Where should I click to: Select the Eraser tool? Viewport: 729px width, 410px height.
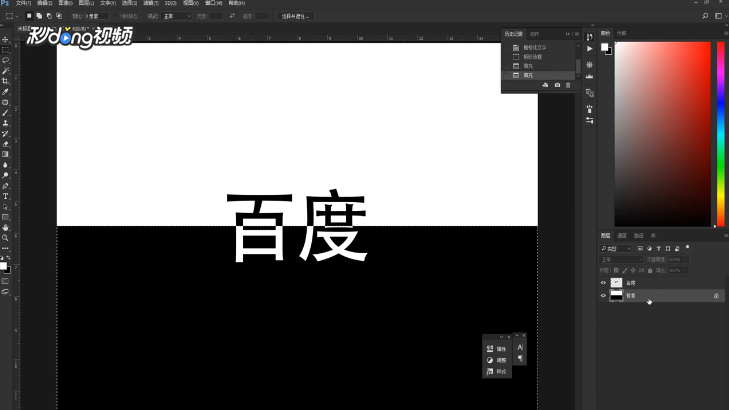click(x=6, y=144)
